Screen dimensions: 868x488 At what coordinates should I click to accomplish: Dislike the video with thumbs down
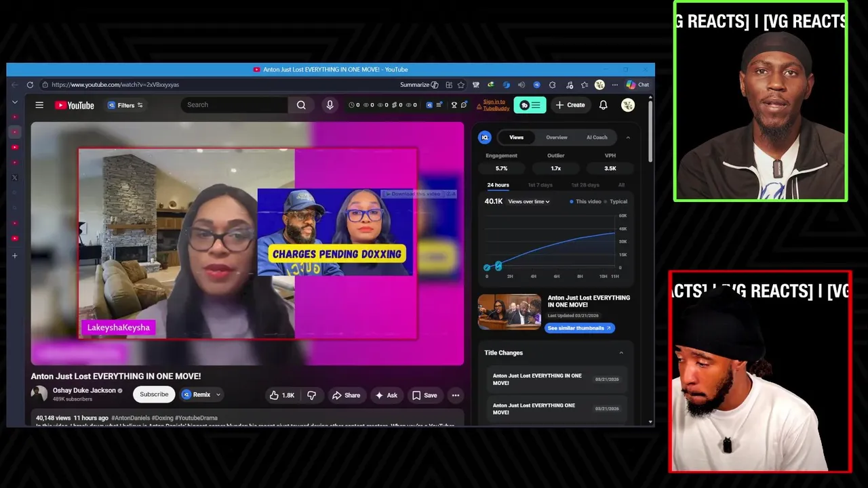[311, 395]
